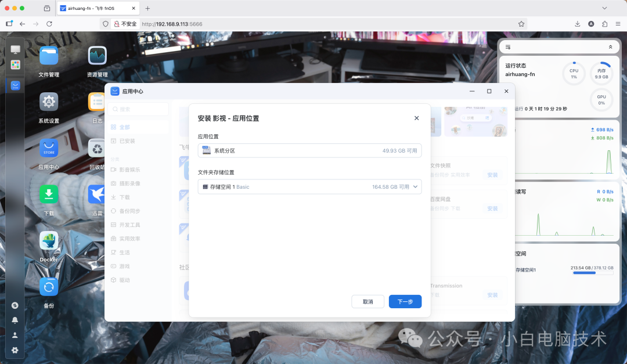
Task: Click the widget panel menu lines icon
Action: click(x=508, y=47)
